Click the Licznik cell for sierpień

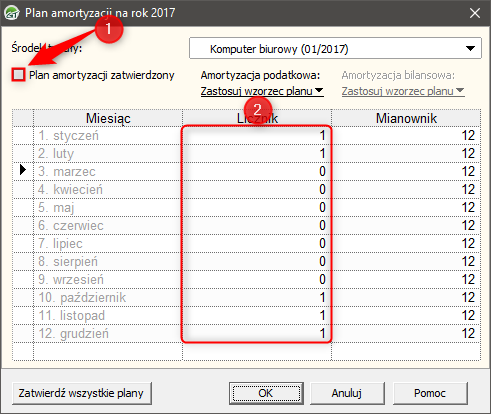pos(257,261)
